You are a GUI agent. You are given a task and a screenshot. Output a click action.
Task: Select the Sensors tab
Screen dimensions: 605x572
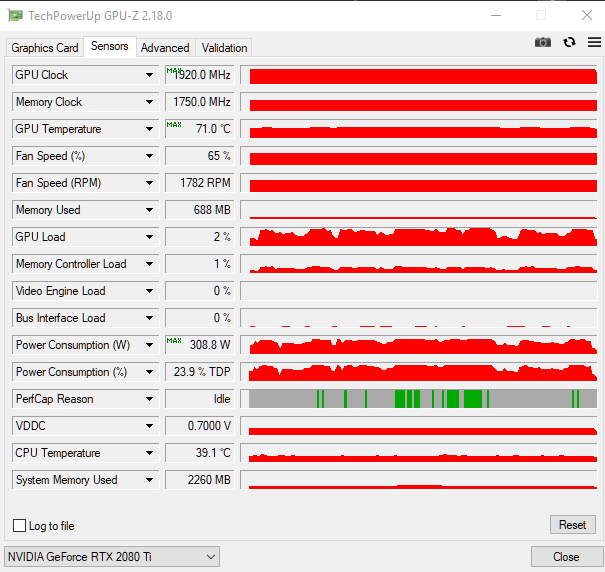coord(110,46)
